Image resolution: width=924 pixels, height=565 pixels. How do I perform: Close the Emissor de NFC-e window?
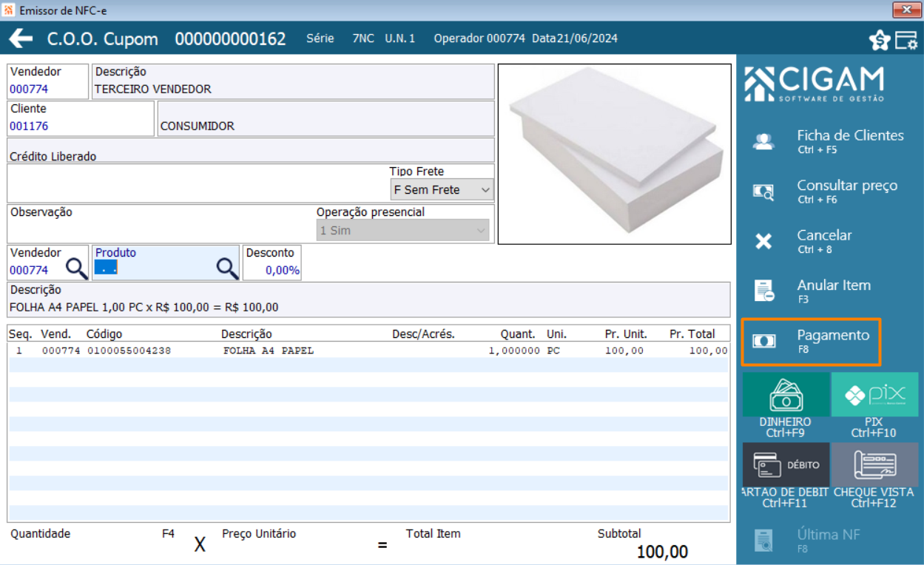906,10
